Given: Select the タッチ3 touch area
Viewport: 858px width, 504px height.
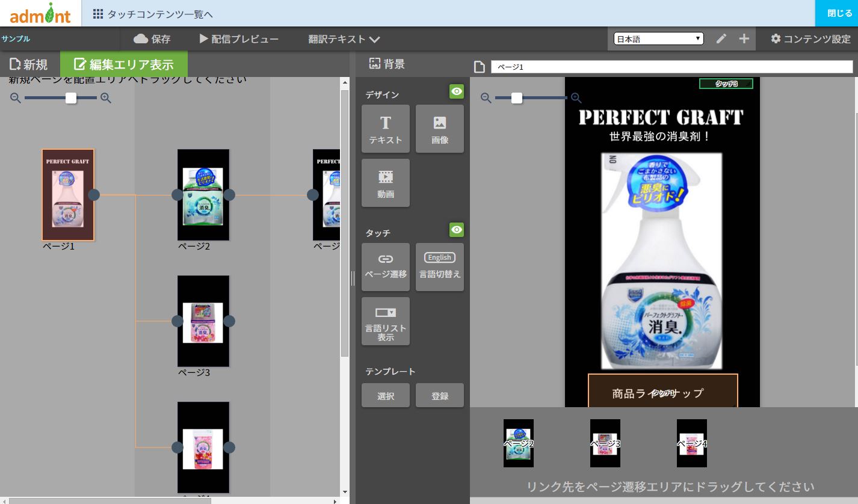Looking at the screenshot, I should click(726, 84).
